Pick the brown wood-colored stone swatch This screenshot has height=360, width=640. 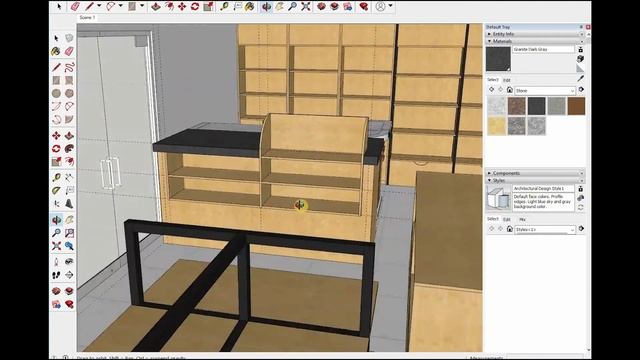[576, 106]
